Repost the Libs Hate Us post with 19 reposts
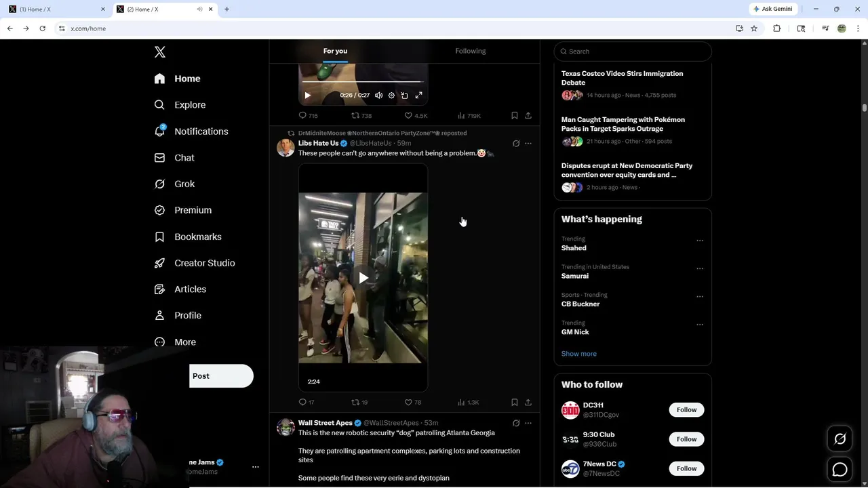The height and width of the screenshot is (488, 868). coord(359,403)
